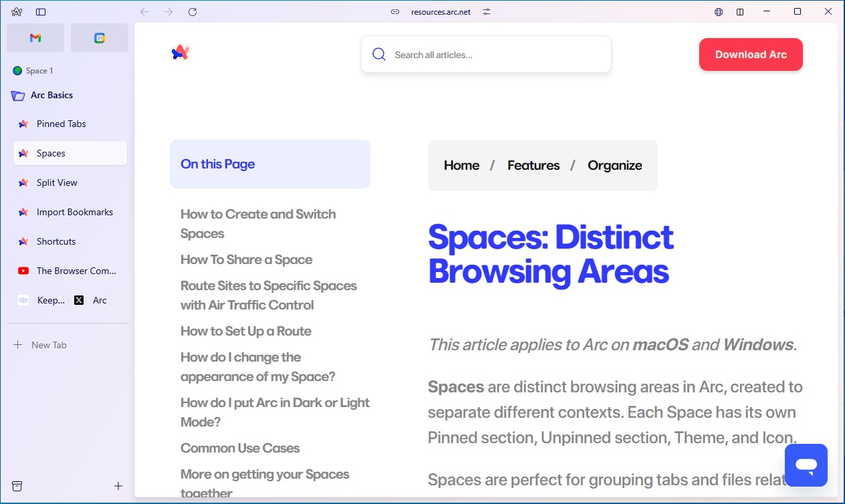845x504 pixels.
Task: Jump to Route Sites with Air Traffic Control
Action: tap(269, 295)
